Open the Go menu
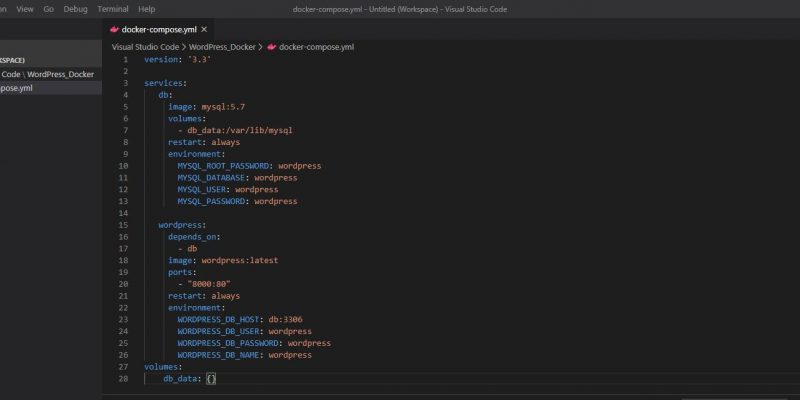 48,9
